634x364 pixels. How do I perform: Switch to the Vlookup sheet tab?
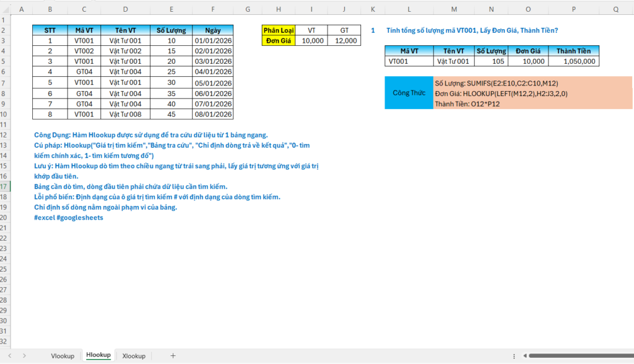63,356
